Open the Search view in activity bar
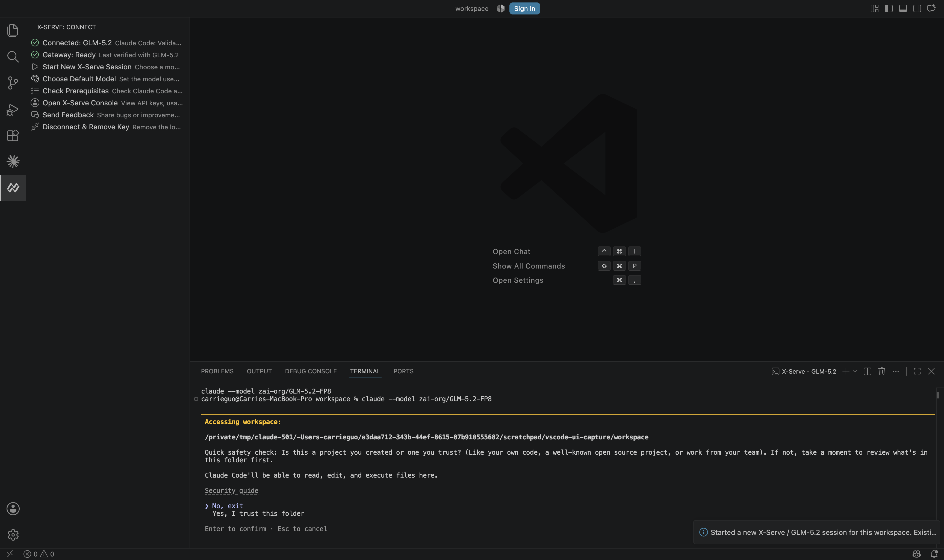Screen dimensions: 944x560 pos(13,56)
